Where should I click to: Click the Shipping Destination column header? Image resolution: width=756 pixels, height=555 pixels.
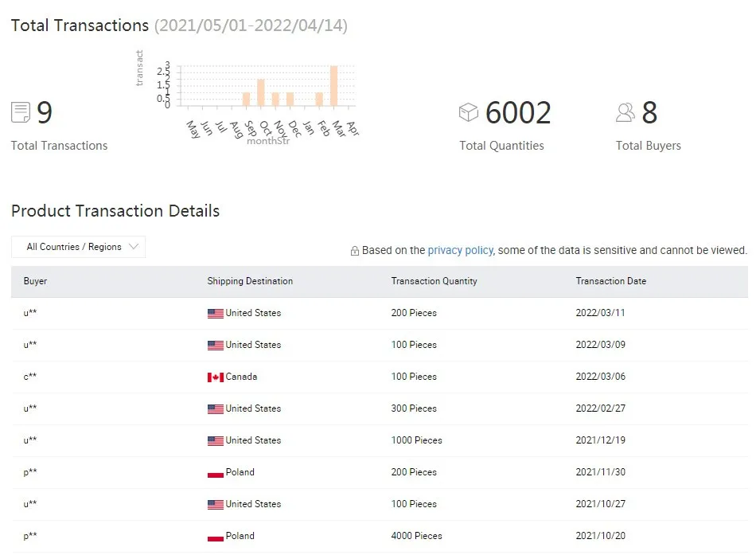pos(250,281)
